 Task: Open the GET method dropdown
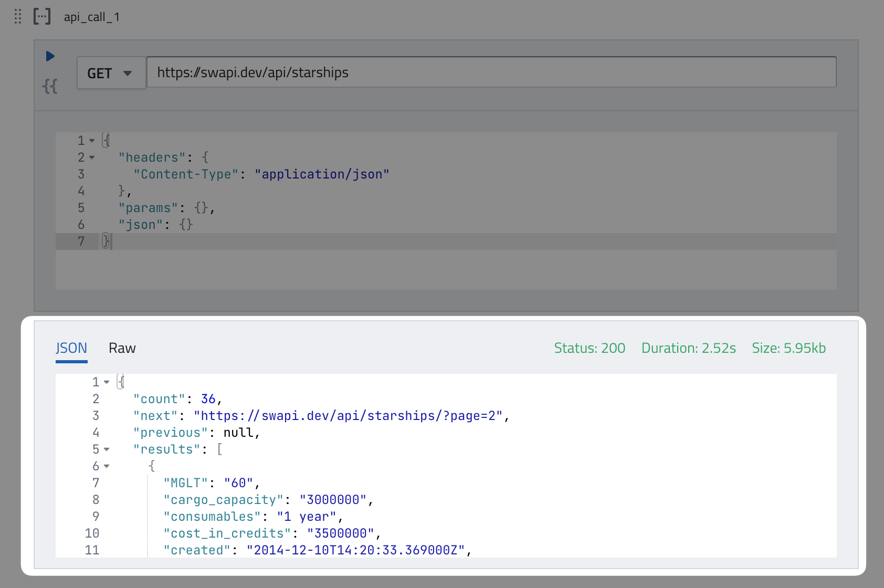coord(111,73)
